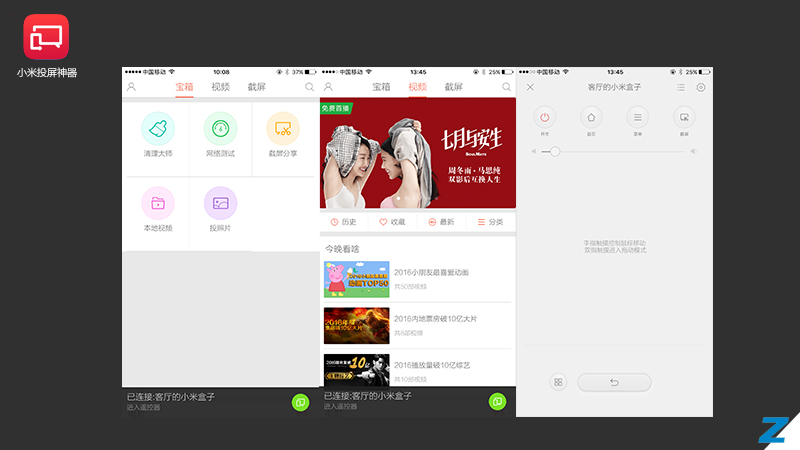
Task: Tap the back arrow button on remote
Action: point(614,382)
